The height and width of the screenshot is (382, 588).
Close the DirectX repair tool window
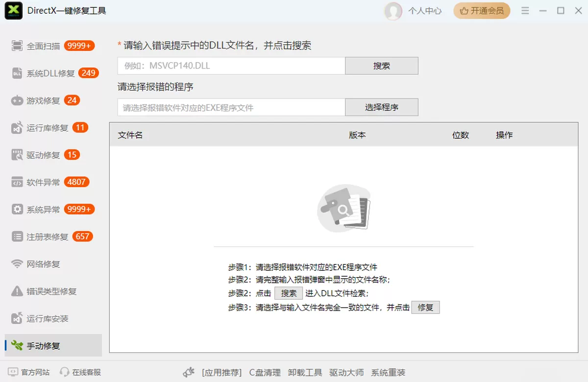(578, 11)
